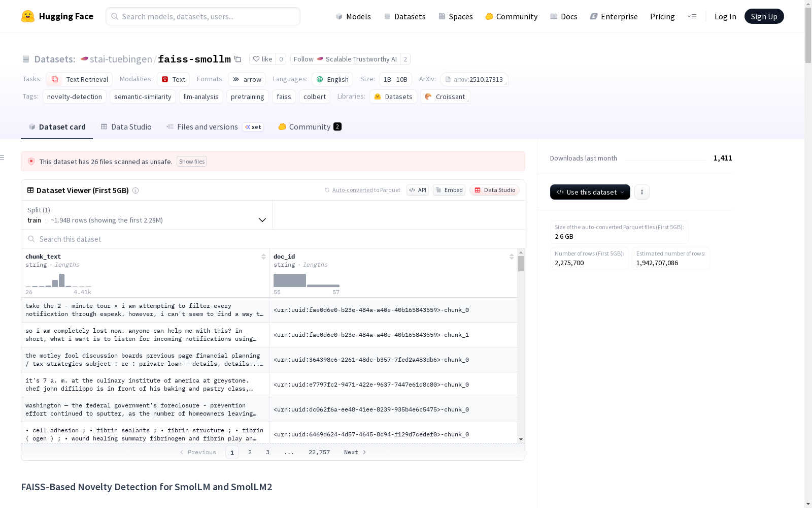Click the semantic-similarity tag

143,97
